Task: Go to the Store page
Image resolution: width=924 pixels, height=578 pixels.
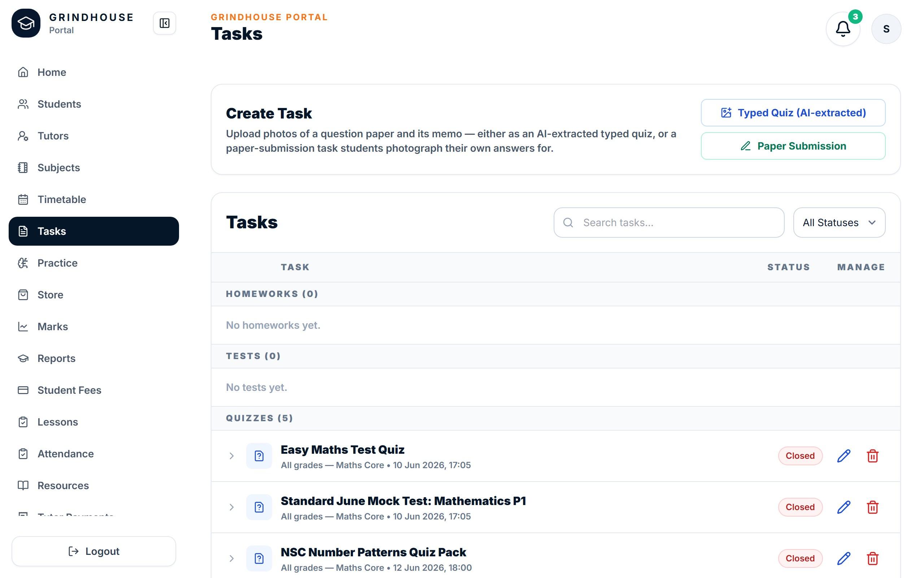Action: point(93,295)
